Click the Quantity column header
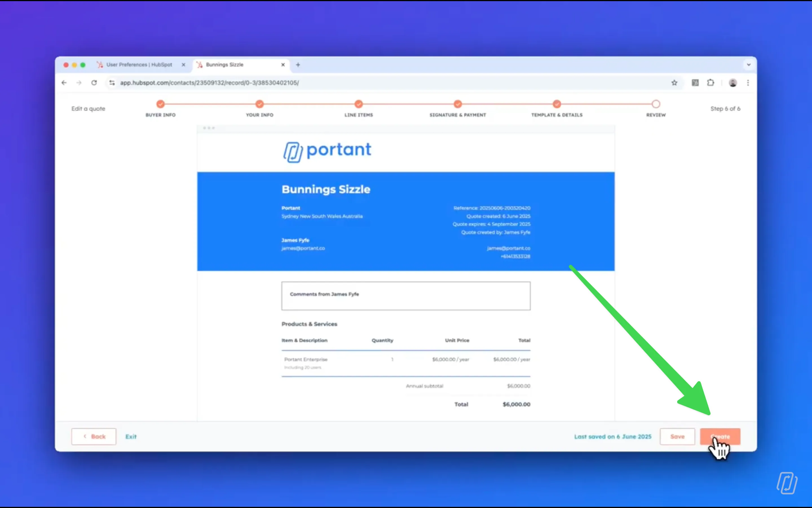This screenshot has height=508, width=812. 382,340
